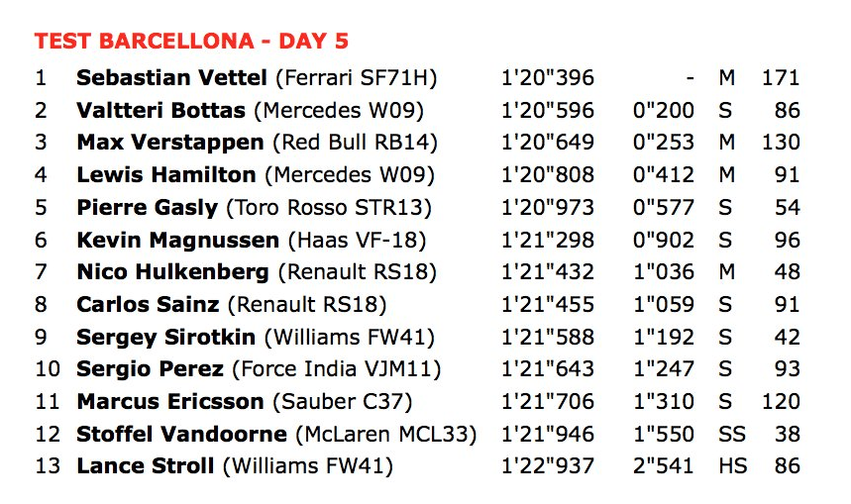This screenshot has height=504, width=851.
Task: Select Stoffel Vandoorne's name
Action: 182,434
